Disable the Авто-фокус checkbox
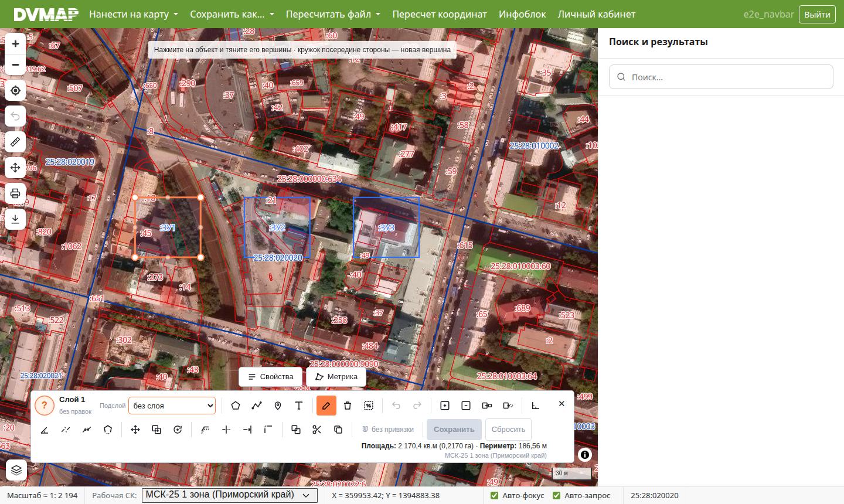 (x=495, y=495)
